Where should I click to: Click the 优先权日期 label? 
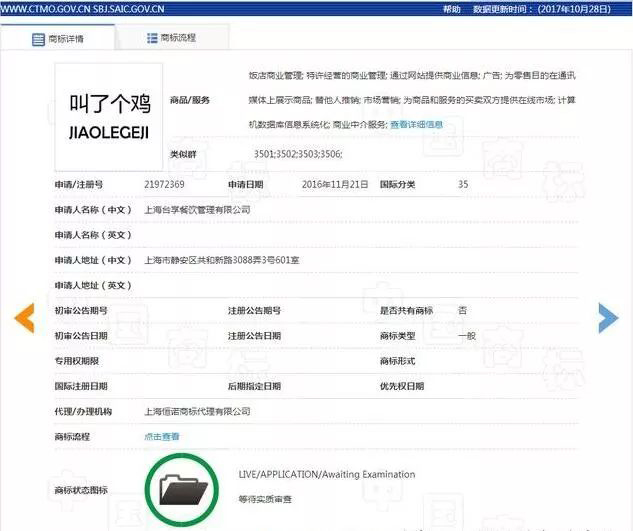402,386
